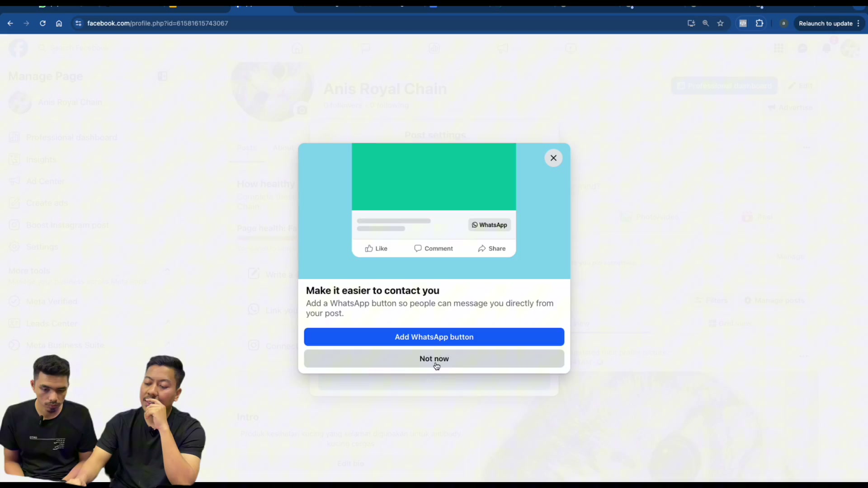Bookmark this page with star icon
Viewport: 868px width, 488px height.
click(721, 23)
